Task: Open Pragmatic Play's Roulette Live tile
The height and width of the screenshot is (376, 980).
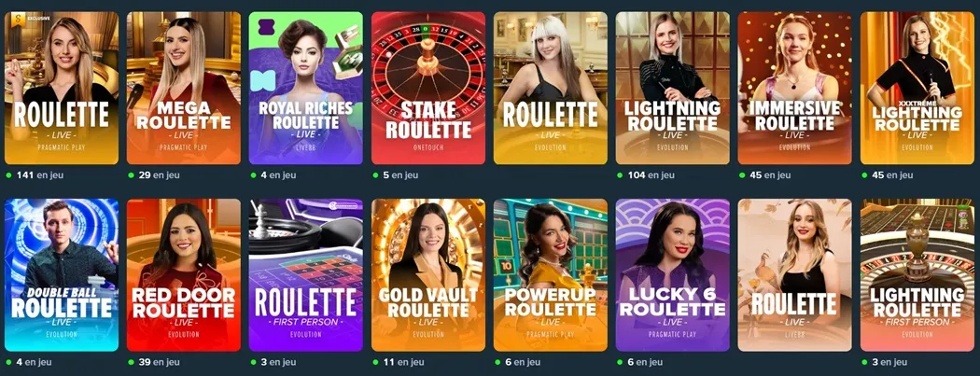Action: [62, 88]
